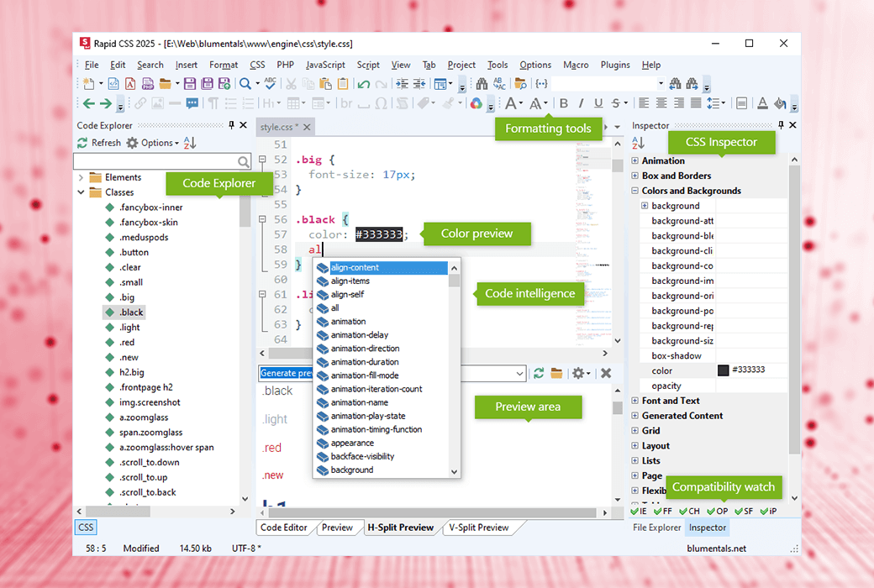Click Refresh in Code Explorer
Screen dimensions: 874x588
coord(99,143)
